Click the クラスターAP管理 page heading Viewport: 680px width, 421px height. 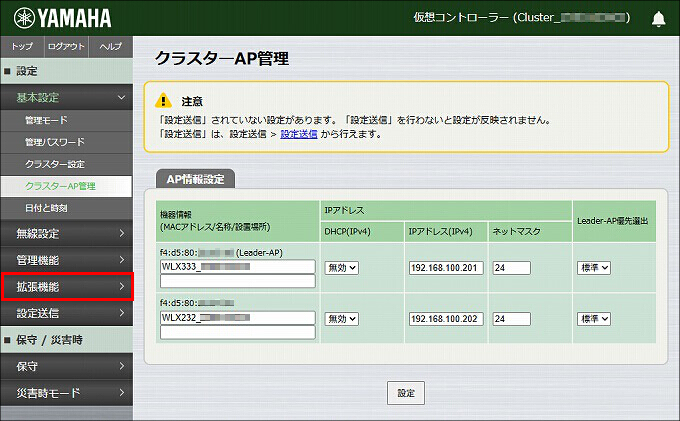(222, 58)
